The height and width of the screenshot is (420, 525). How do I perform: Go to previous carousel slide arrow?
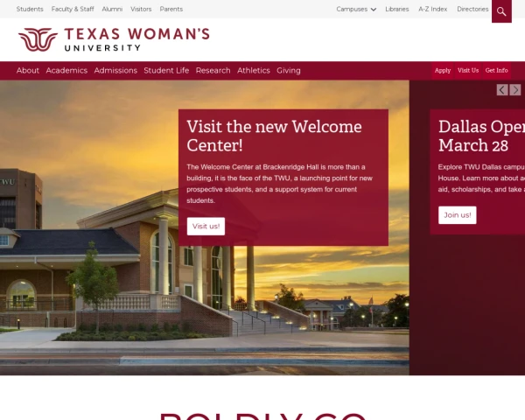pyautogui.click(x=502, y=90)
